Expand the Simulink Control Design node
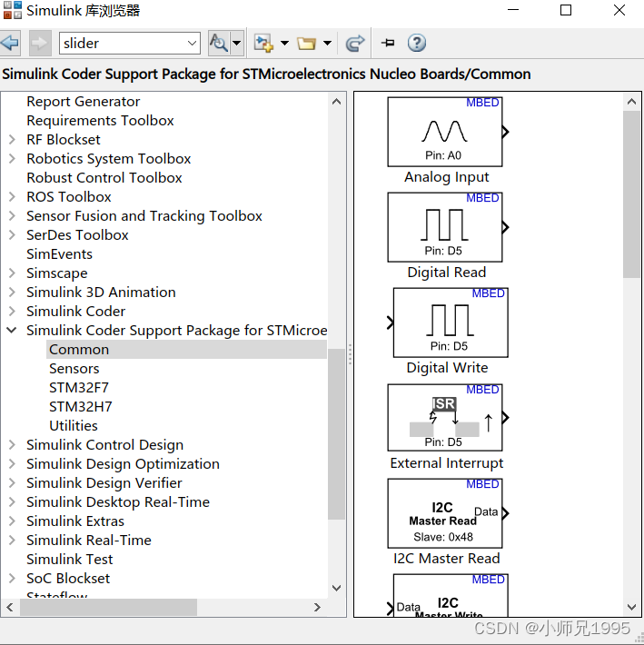The width and height of the screenshot is (644, 645). pos(12,444)
